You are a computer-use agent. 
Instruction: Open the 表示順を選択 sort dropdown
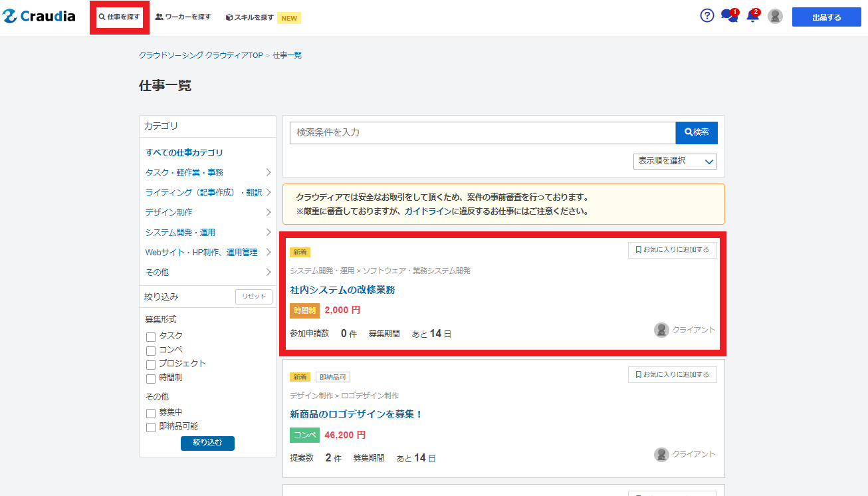[675, 161]
